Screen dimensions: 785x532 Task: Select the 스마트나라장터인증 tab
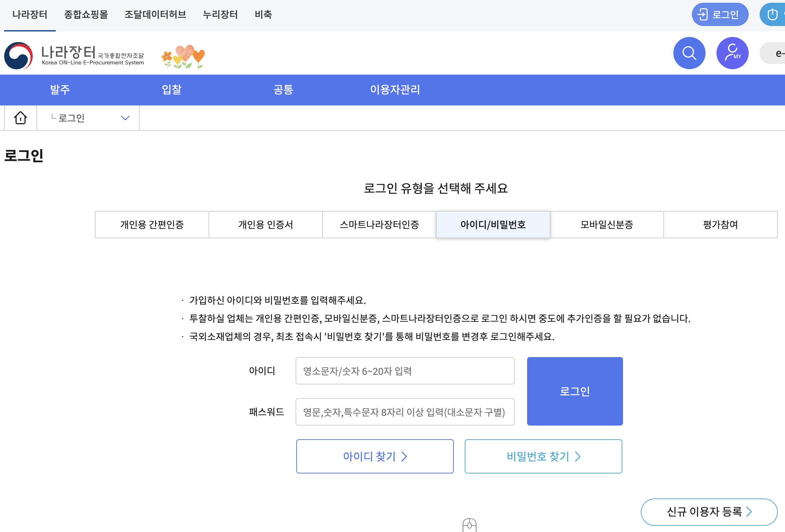379,225
